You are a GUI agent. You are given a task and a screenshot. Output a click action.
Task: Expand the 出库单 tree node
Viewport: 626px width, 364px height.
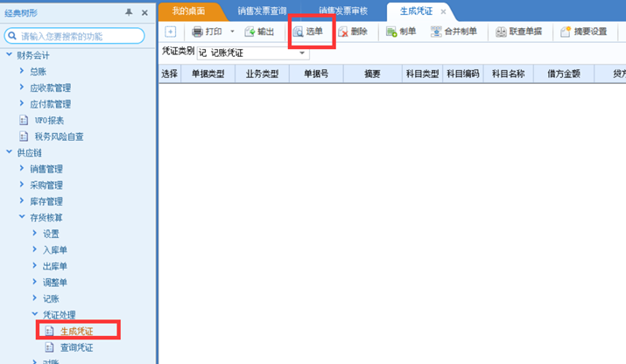click(35, 265)
